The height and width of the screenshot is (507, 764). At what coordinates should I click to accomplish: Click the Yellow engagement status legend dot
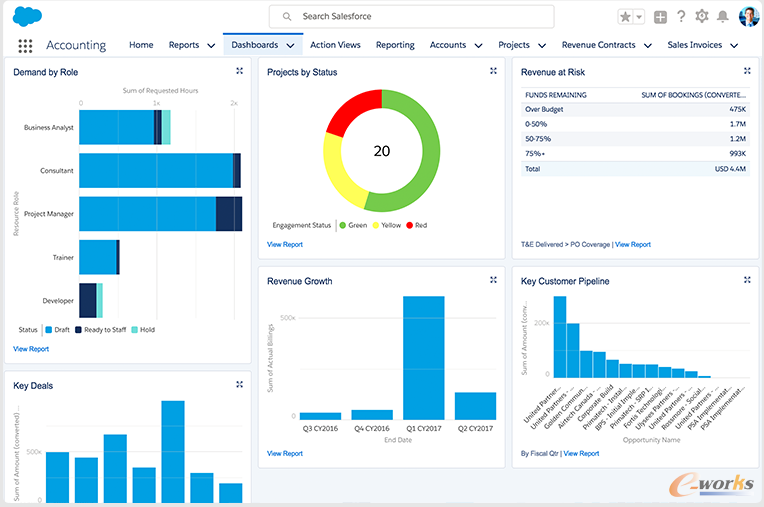pos(376,225)
